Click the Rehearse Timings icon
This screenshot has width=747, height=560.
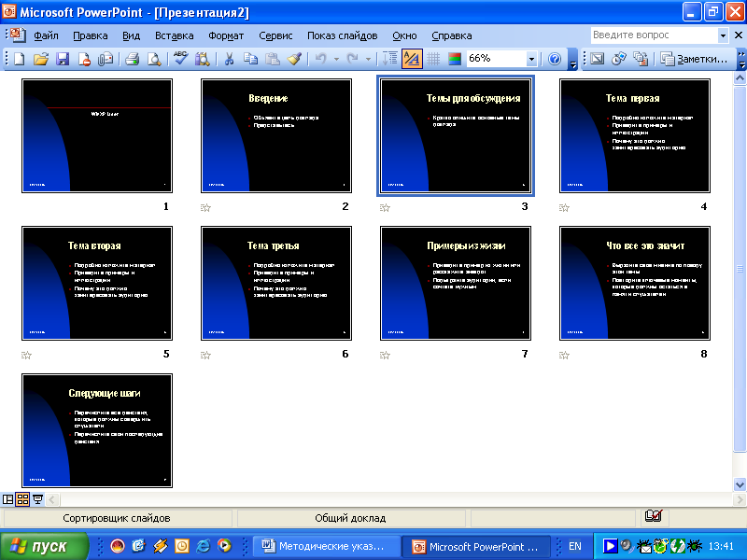coord(619,59)
